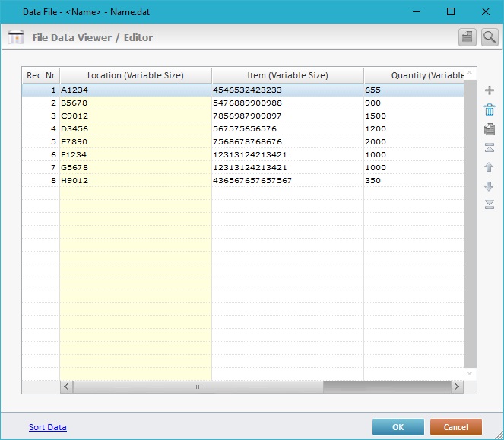Screen dimensions: 504x440
Task: Select the Location cell containing E7890
Action: (x=135, y=141)
